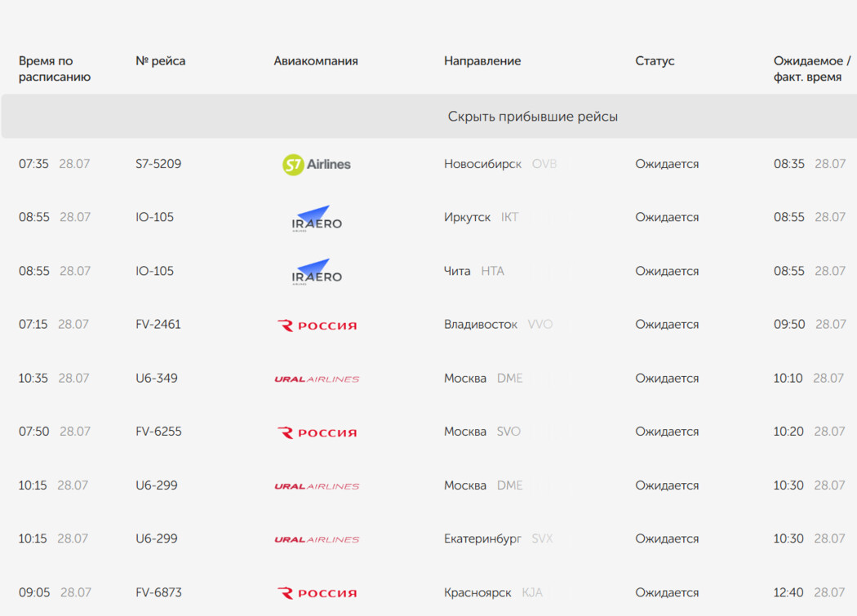857x616 pixels.
Task: Click the S7 Airlines logo
Action: (x=317, y=165)
